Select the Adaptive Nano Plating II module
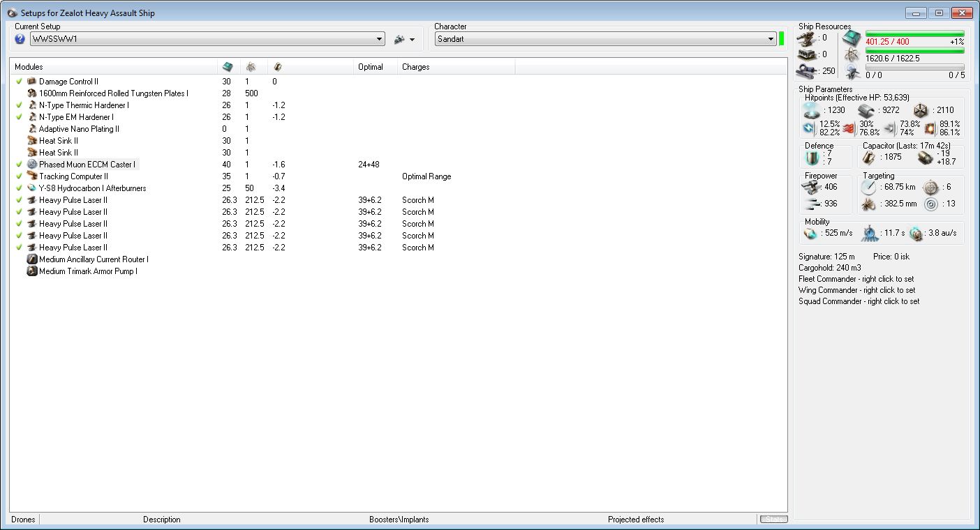This screenshot has height=530, width=980. [79, 129]
